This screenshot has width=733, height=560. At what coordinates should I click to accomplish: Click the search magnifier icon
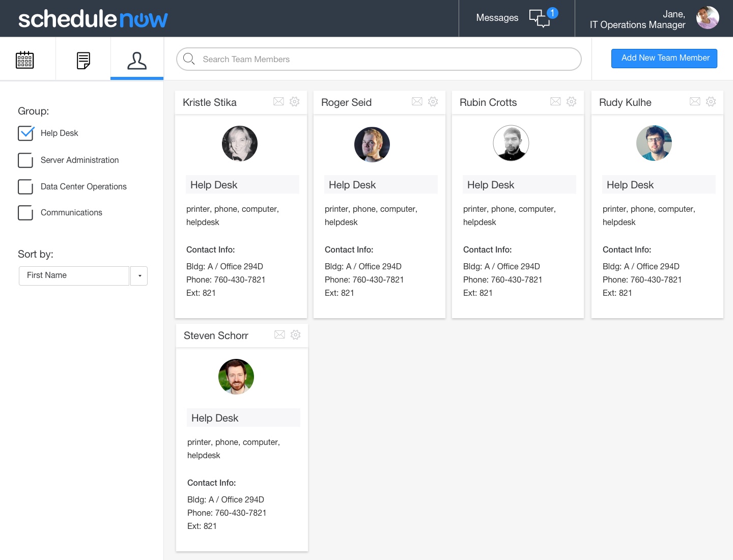[189, 59]
